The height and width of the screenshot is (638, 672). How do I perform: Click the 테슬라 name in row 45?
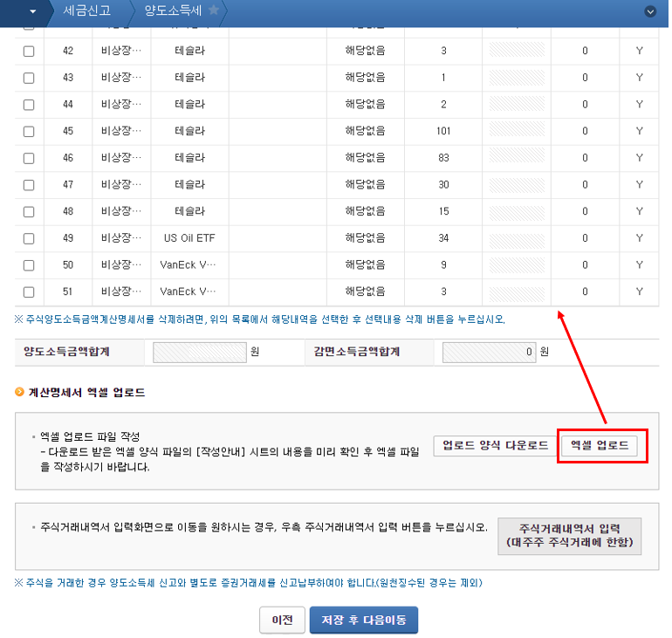pyautogui.click(x=190, y=131)
